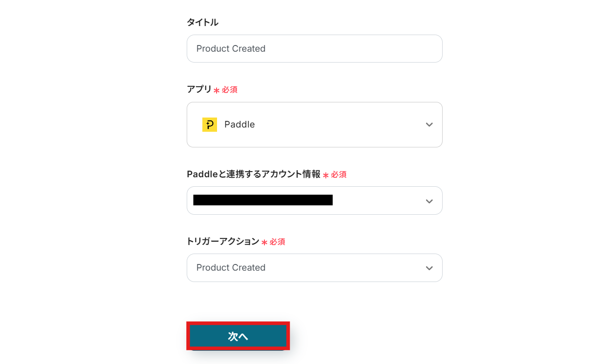590x364 pixels.
Task: Click the red asterisk beside the account info label
Action: tap(326, 175)
